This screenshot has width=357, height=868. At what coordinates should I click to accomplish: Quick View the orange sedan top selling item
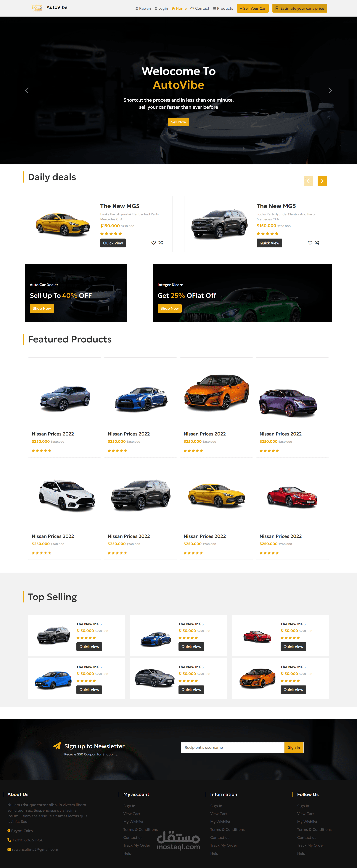click(x=293, y=690)
